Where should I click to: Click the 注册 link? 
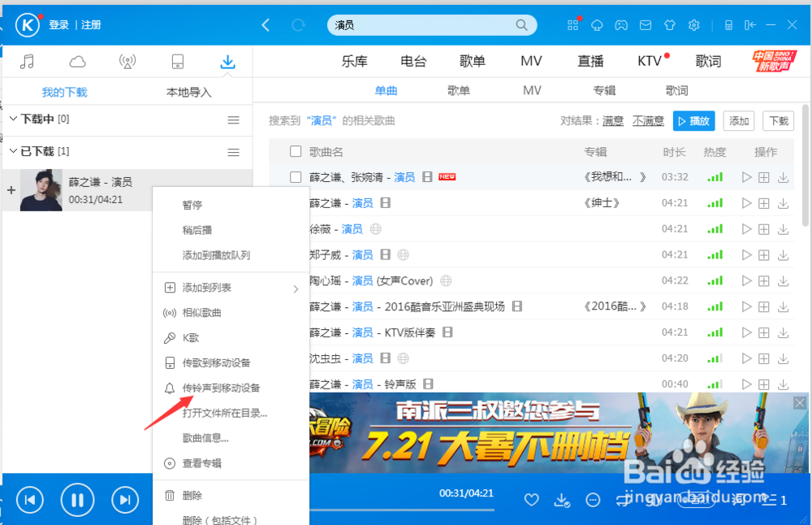click(89, 24)
